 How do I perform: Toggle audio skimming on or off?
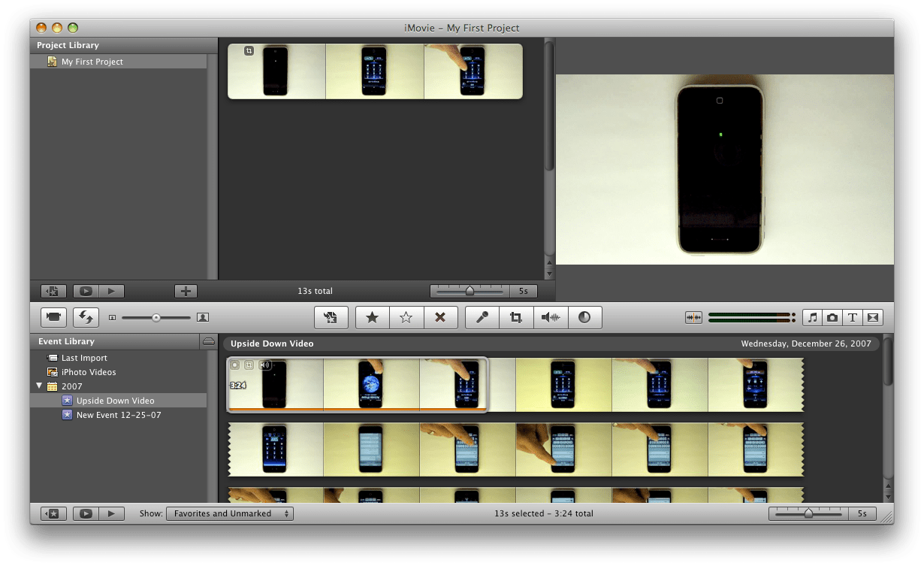[692, 317]
